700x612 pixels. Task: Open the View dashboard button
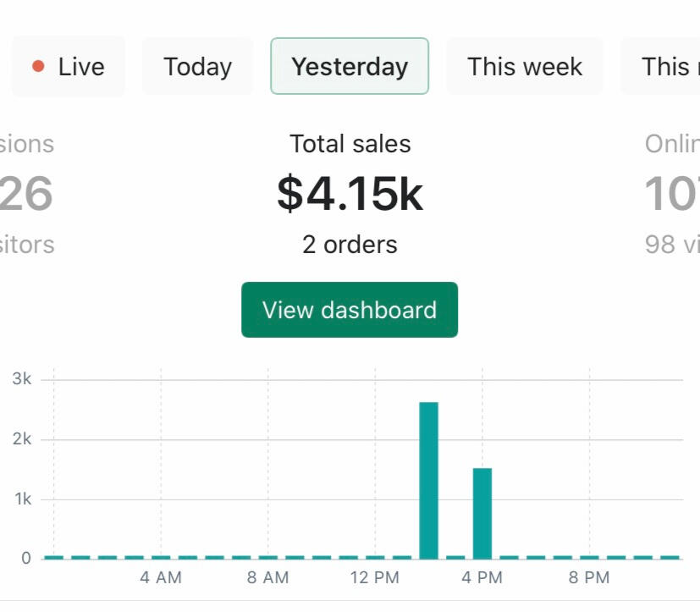coord(350,310)
